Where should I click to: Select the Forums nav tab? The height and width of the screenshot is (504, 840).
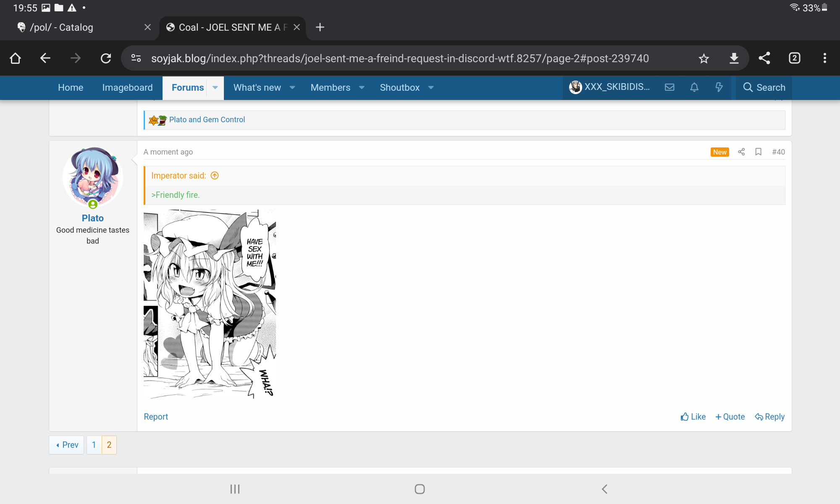(x=187, y=87)
